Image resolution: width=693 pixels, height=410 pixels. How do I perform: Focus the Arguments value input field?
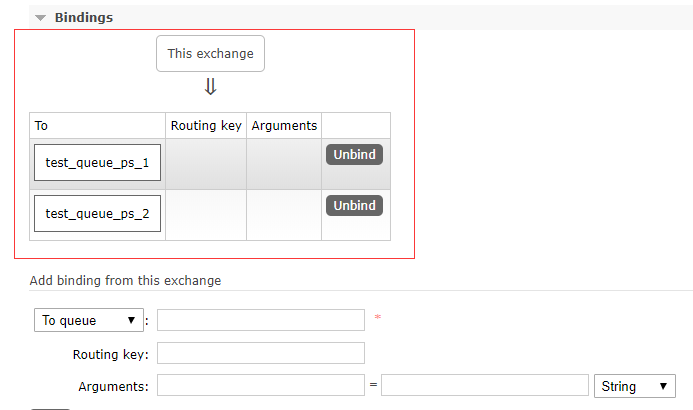(x=485, y=385)
